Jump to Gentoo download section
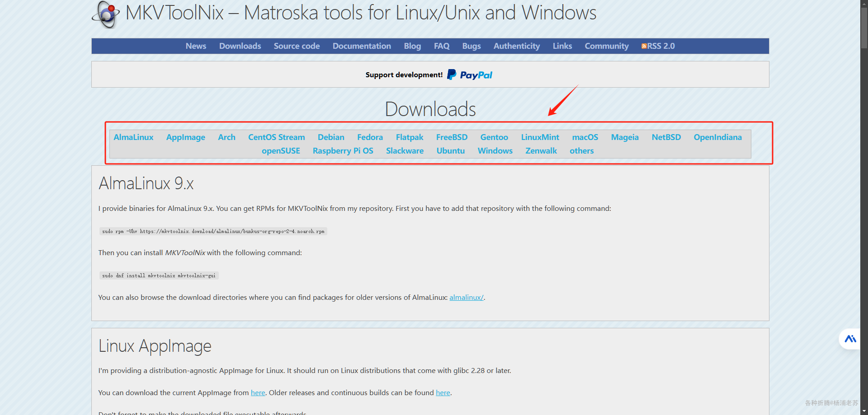 pyautogui.click(x=494, y=137)
